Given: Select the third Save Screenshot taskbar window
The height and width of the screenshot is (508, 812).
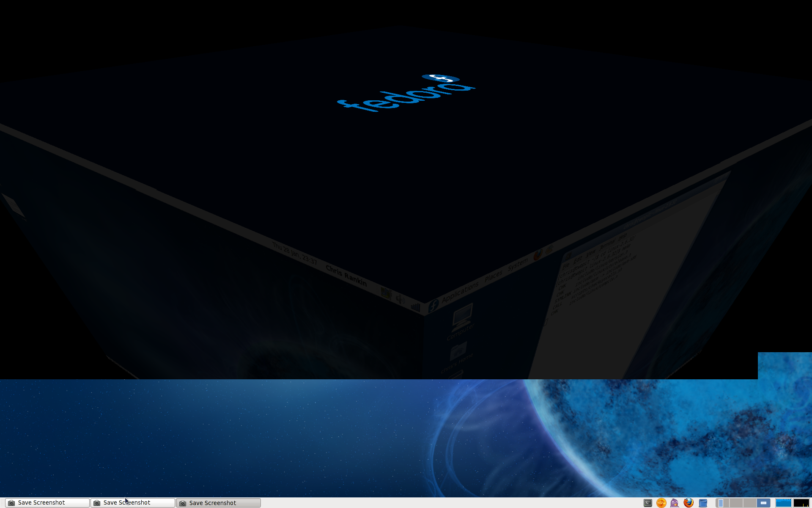Looking at the screenshot, I should [218, 503].
